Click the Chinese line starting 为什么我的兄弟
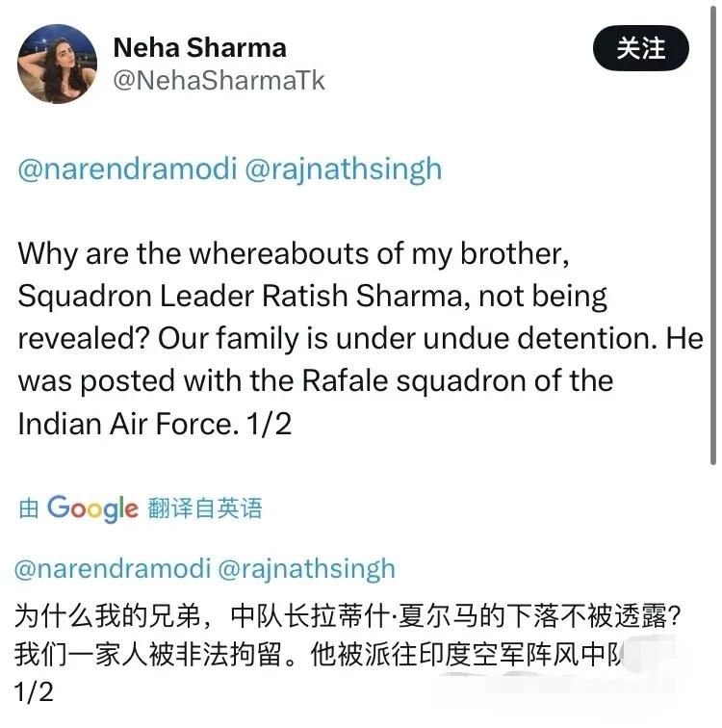Image resolution: width=722 pixels, height=728 pixels. [348, 616]
